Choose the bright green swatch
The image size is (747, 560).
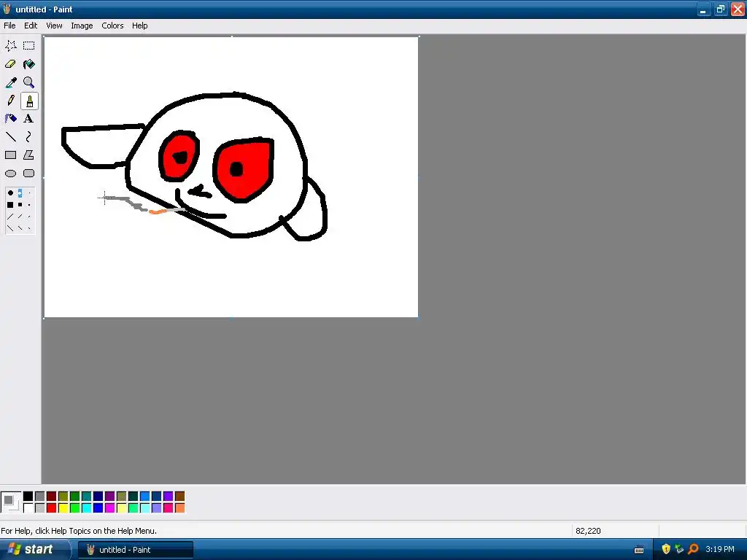coord(75,508)
